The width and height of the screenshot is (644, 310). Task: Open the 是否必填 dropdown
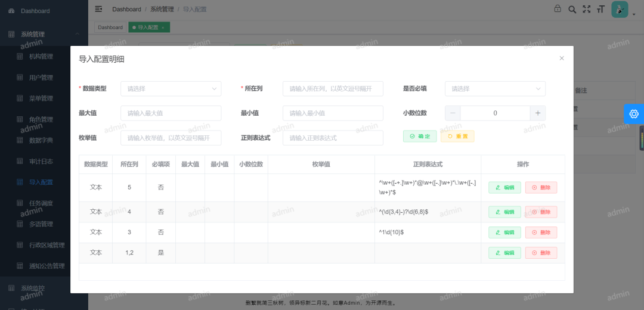(495, 89)
